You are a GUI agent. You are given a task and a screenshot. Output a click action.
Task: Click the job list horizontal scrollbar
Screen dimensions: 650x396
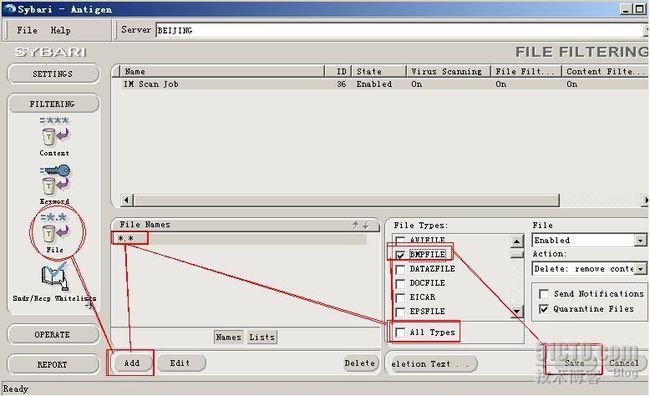(346, 200)
